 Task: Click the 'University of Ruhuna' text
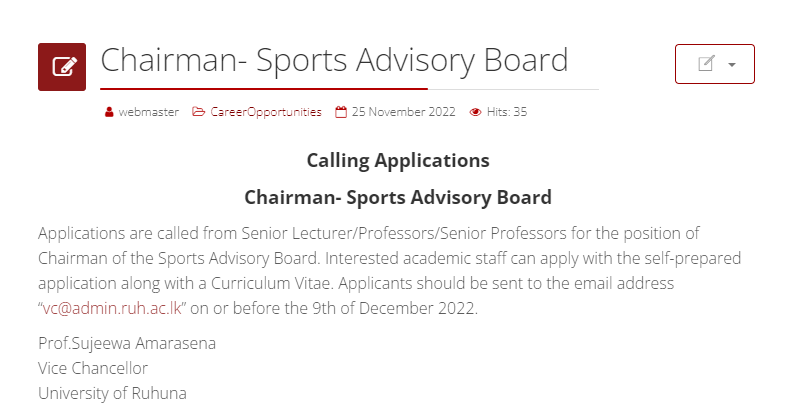tap(112, 393)
